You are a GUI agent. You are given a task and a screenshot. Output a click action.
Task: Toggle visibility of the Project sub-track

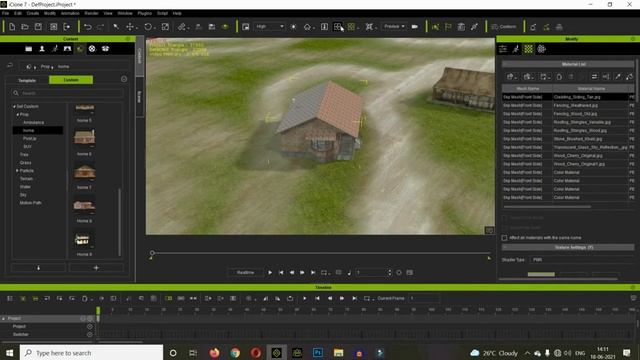90,327
